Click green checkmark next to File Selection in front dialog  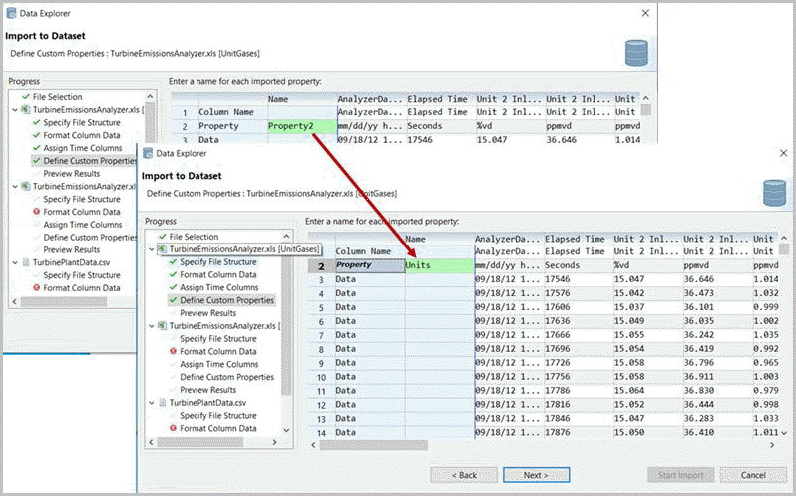tap(162, 236)
